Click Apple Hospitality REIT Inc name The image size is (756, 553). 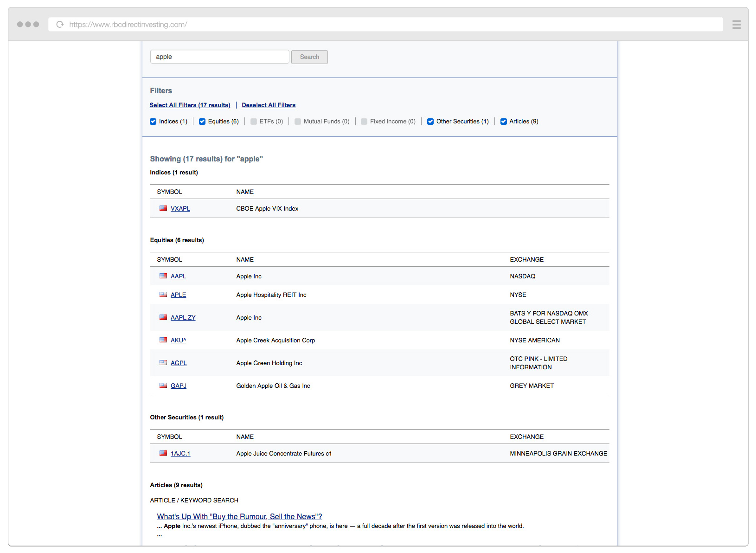point(271,295)
